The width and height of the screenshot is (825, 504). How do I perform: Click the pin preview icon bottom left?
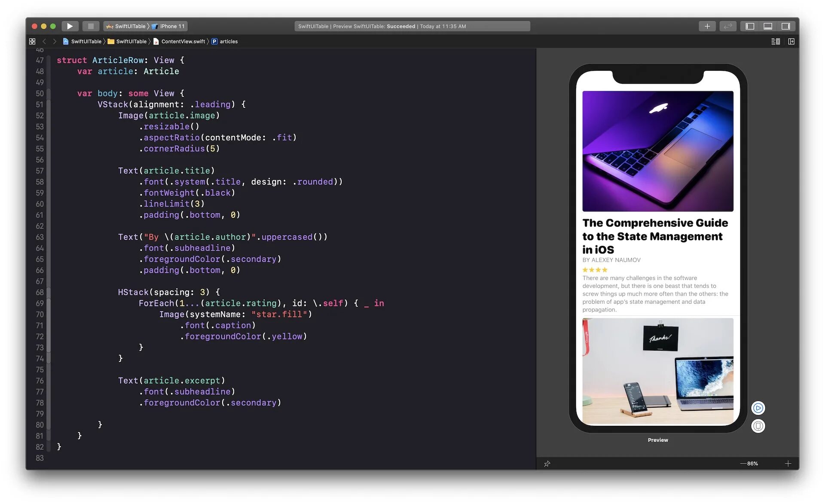tap(547, 463)
